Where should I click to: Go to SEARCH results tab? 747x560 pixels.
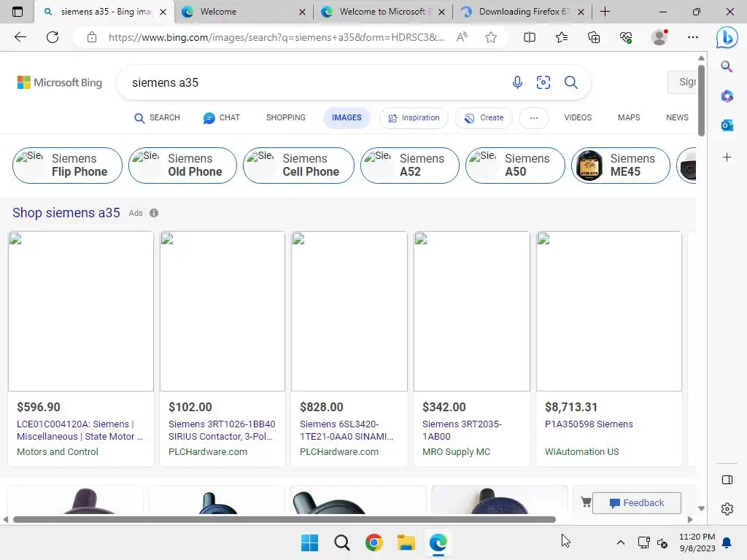(158, 117)
